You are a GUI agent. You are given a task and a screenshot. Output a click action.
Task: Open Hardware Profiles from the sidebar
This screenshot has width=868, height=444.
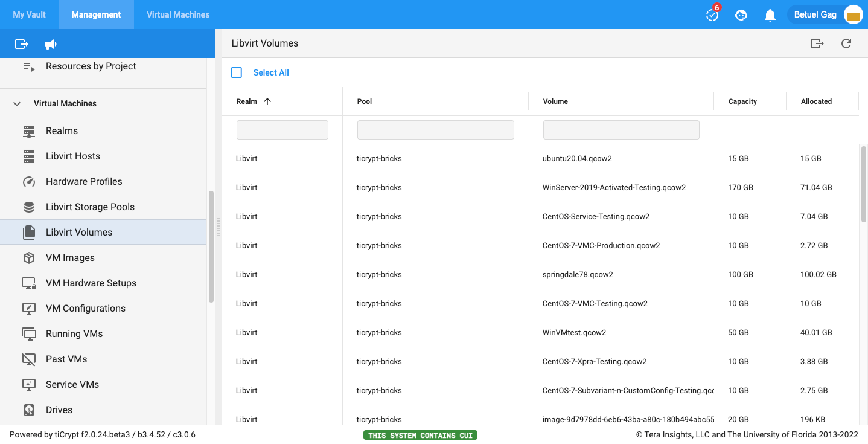tap(84, 181)
